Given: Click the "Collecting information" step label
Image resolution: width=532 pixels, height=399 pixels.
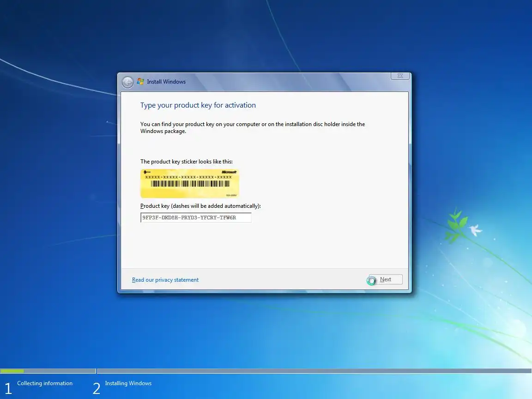Looking at the screenshot, I should click(45, 383).
